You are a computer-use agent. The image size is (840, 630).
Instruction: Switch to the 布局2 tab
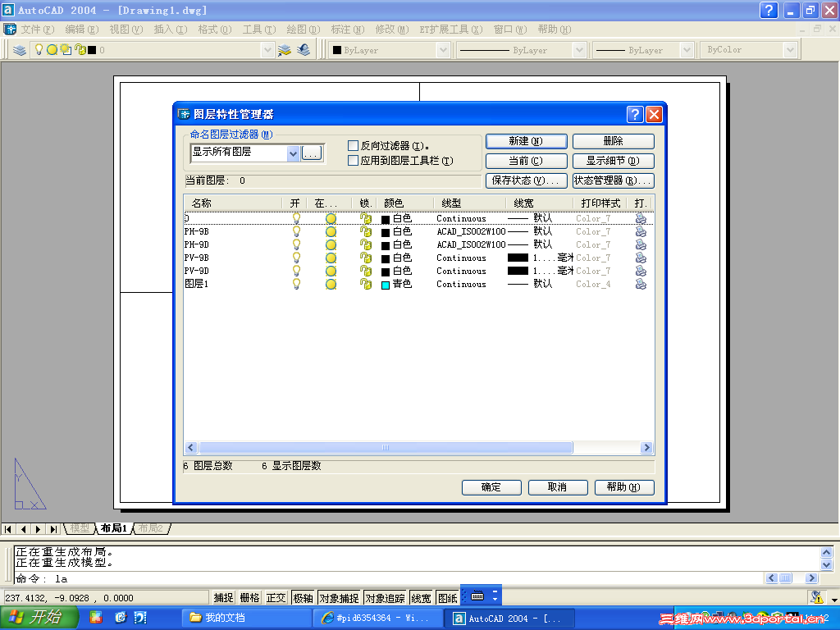(x=151, y=529)
